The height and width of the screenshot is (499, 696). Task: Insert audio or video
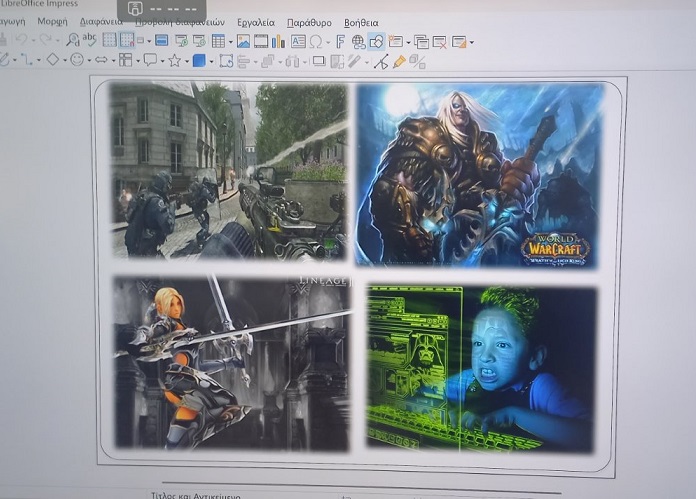point(261,41)
